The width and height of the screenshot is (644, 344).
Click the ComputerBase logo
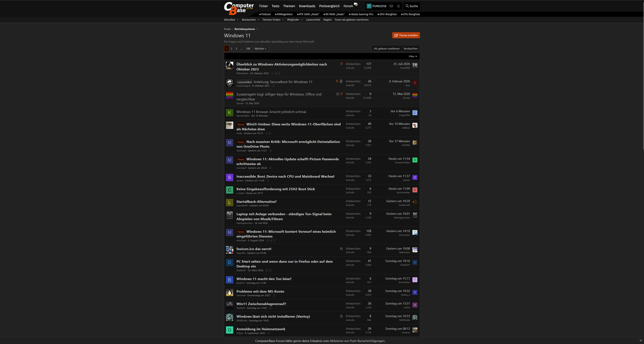[239, 8]
